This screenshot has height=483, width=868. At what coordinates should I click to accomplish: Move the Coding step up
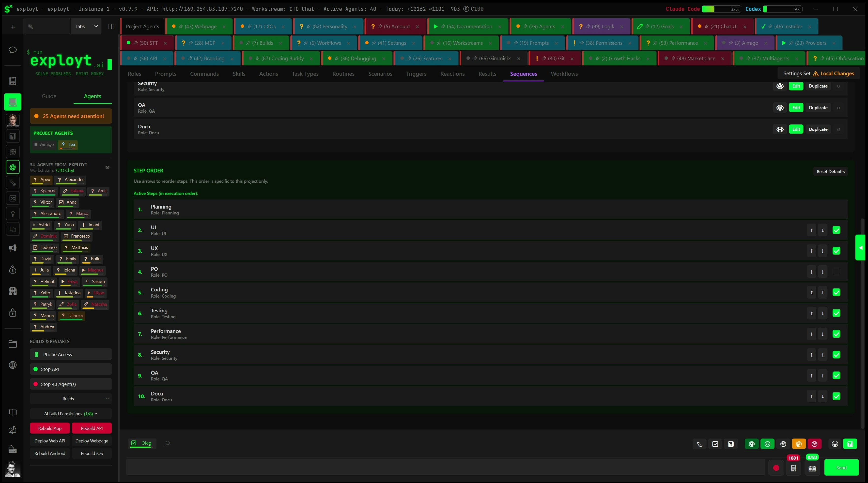(811, 293)
